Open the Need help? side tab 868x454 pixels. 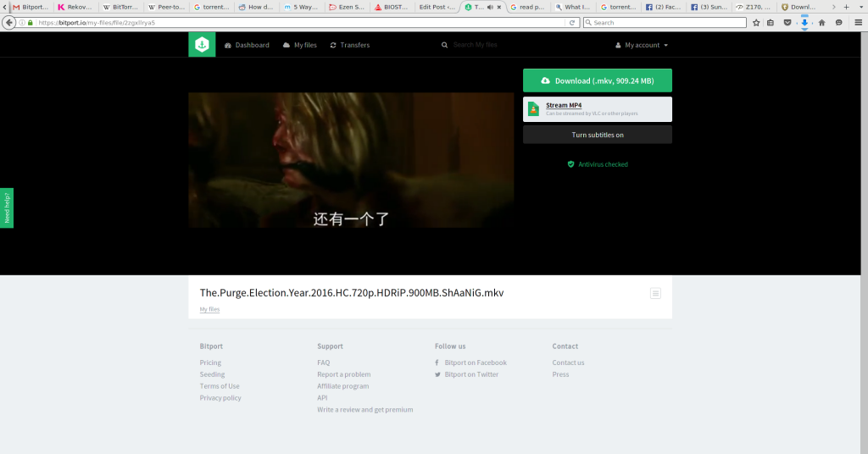pyautogui.click(x=7, y=208)
